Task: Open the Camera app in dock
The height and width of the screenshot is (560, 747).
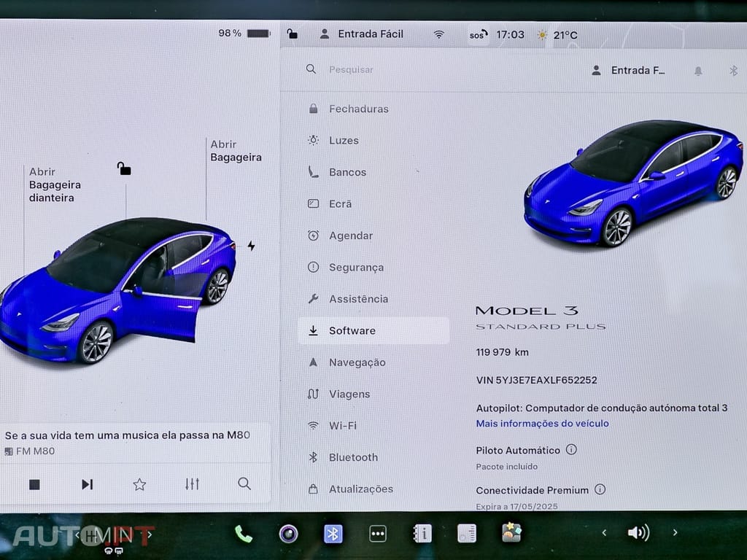Action: click(x=288, y=534)
